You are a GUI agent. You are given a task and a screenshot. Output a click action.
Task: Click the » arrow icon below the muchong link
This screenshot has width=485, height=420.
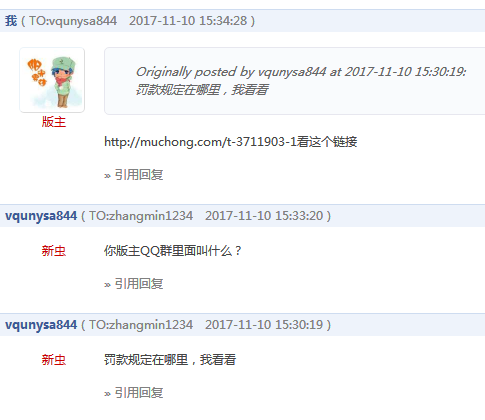[x=107, y=176]
